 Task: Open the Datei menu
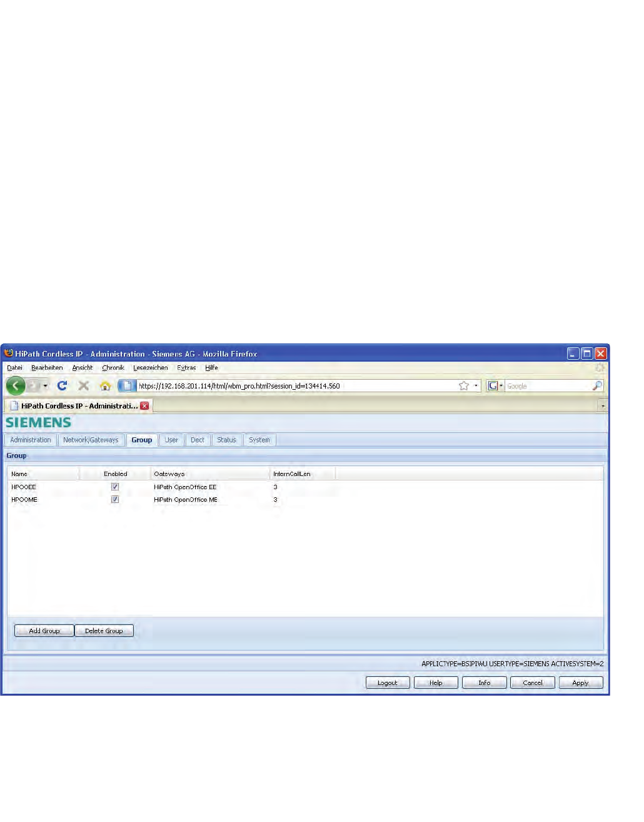14,368
